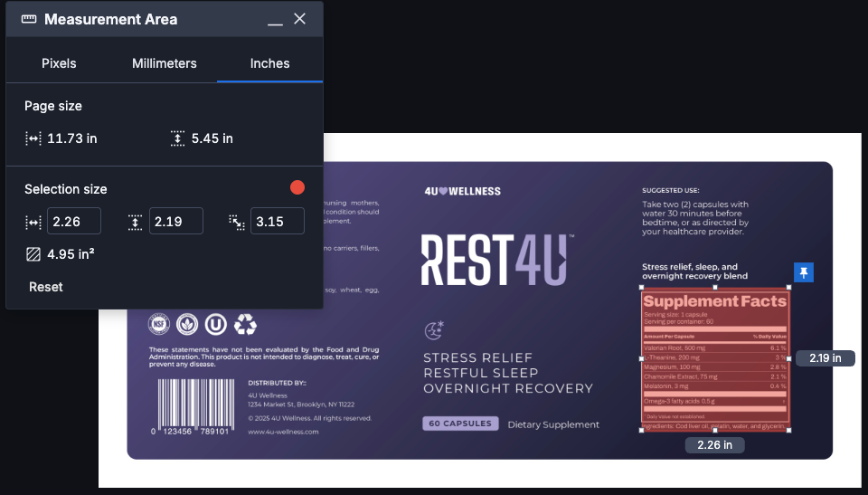The image size is (868, 495).
Task: Click the STRESS RELIEF tagline
Action: tap(477, 357)
